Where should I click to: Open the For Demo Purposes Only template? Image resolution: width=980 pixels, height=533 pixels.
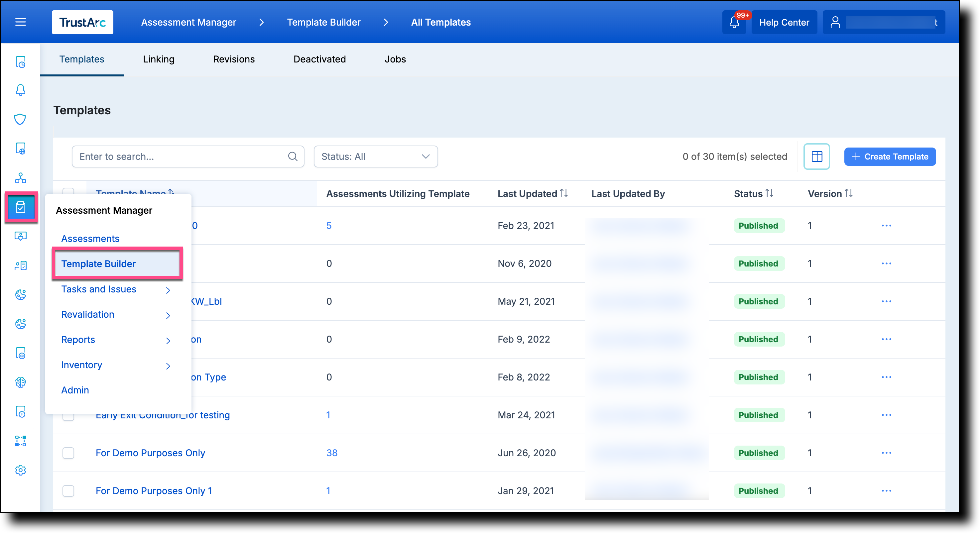pos(150,453)
